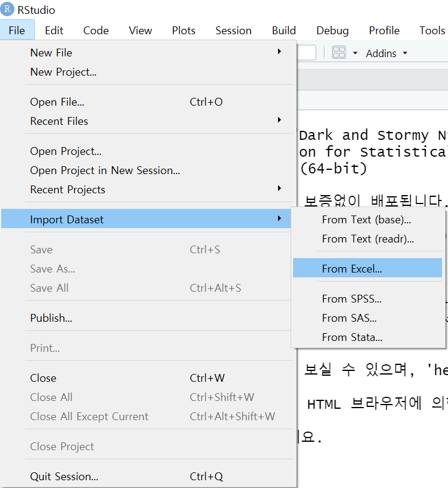Click the RStudio app logo icon
Image resolution: width=448 pixels, height=488 pixels.
click(7, 9)
